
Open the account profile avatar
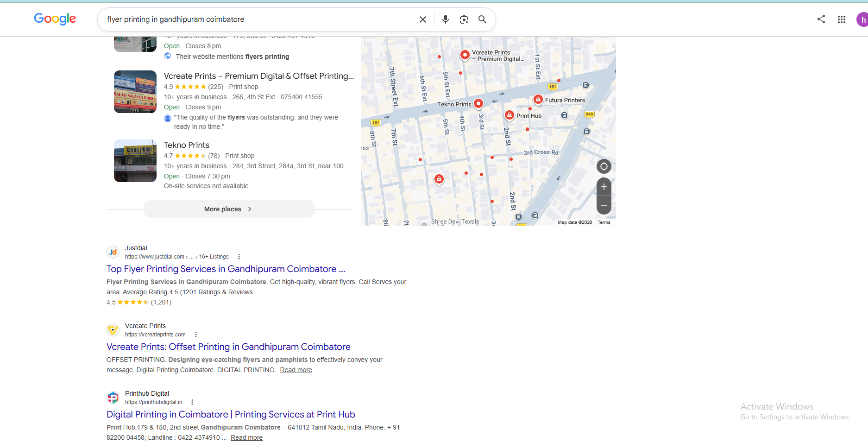862,19
